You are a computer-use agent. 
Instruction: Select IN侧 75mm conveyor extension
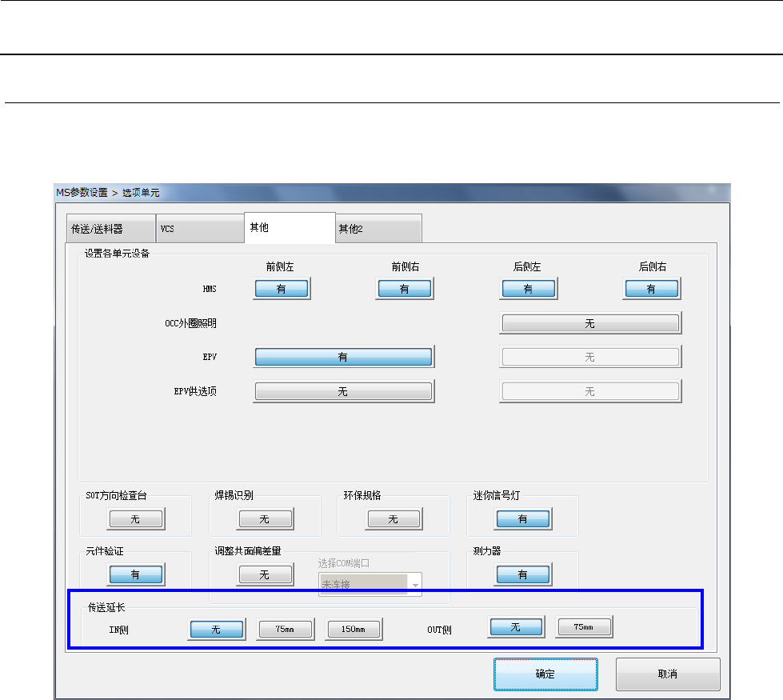pos(286,629)
